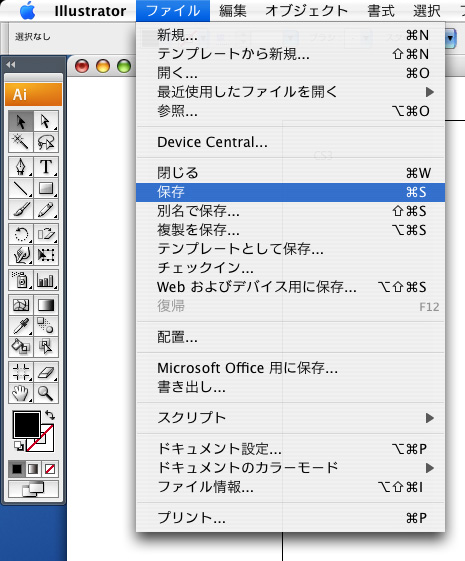Expand ドキュメントのカラーモード submenu
The image size is (465, 561).
[290, 468]
